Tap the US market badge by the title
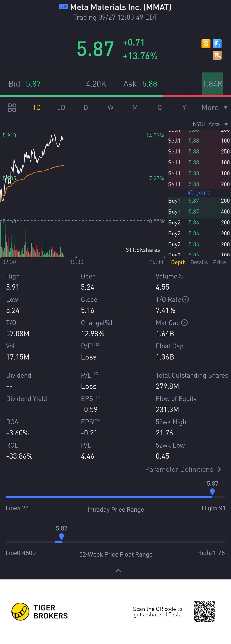The height and width of the screenshot is (644, 231). tap(63, 6)
